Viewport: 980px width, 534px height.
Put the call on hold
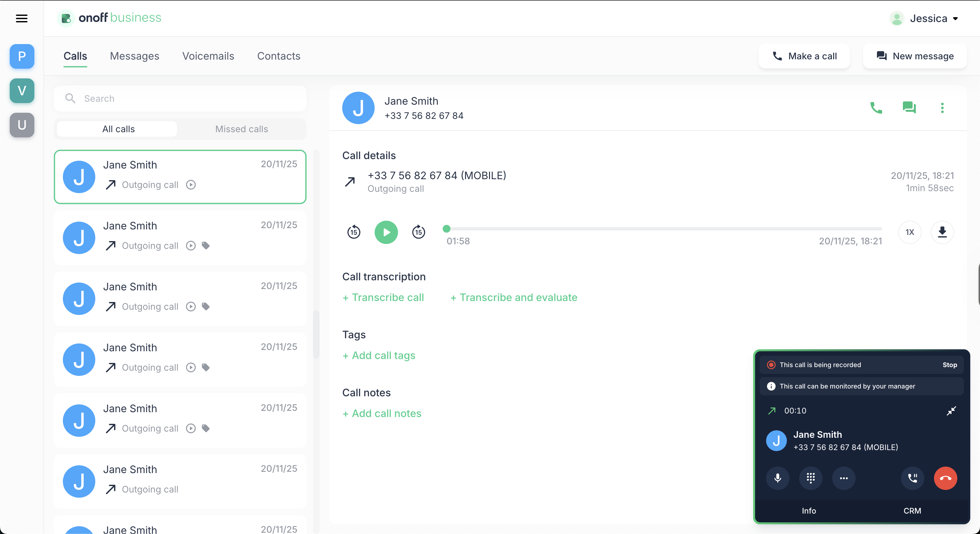(x=913, y=478)
